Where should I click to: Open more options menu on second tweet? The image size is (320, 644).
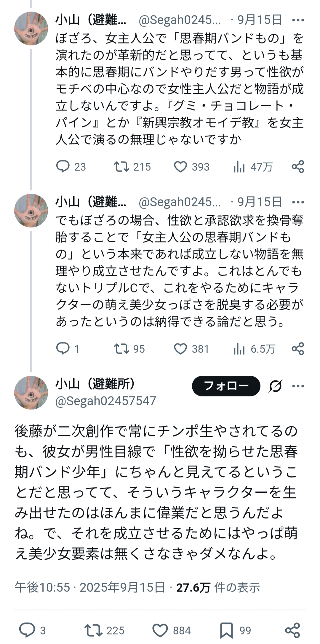298,202
